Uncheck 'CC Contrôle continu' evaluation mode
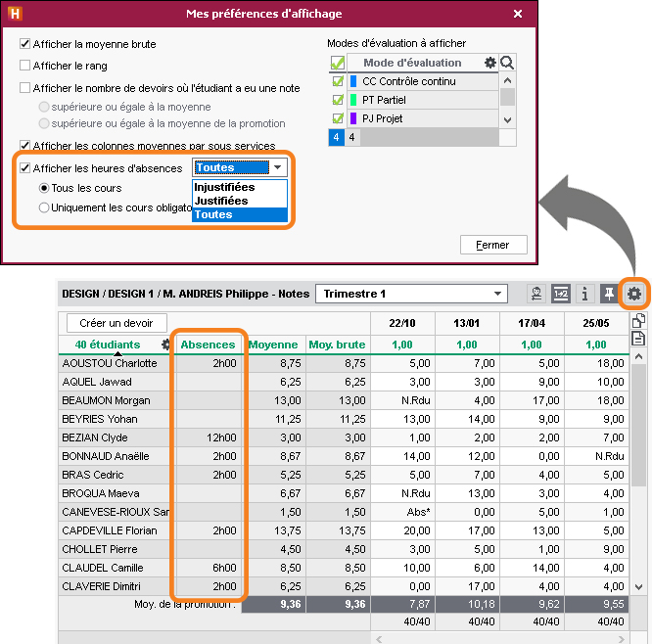652x644 pixels. click(338, 81)
